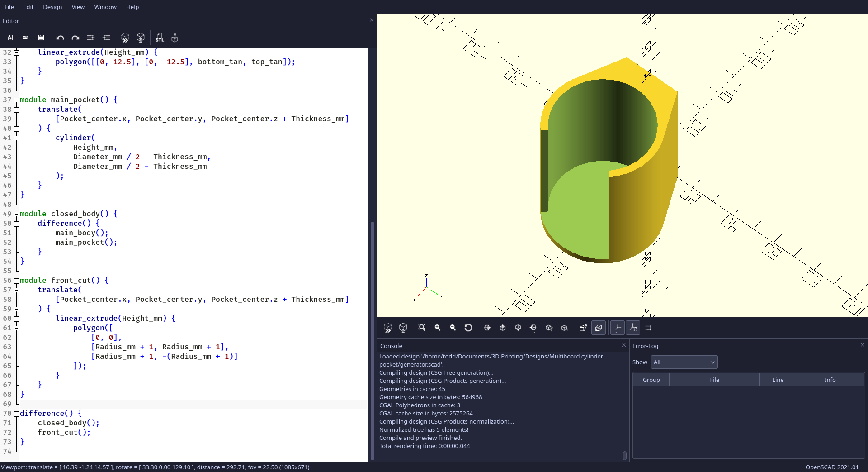This screenshot has height=472, width=868.
Task: Collapse difference block at line 70
Action: click(17, 414)
